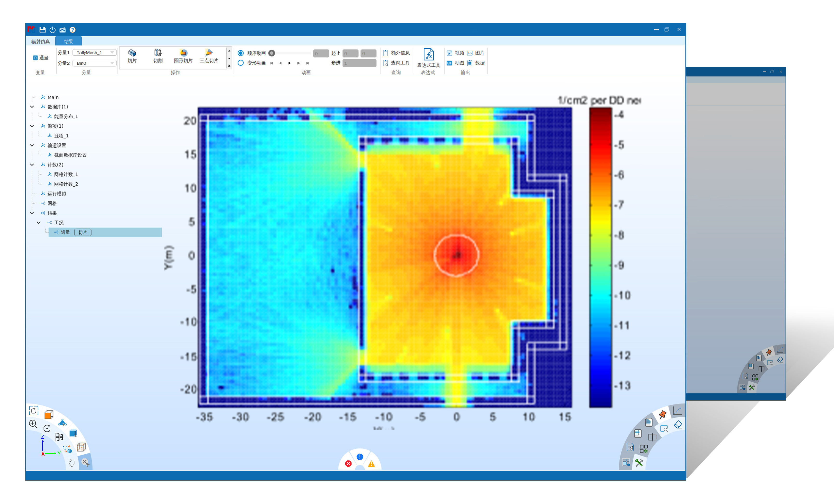Select 顺序动画 radio button

(241, 53)
